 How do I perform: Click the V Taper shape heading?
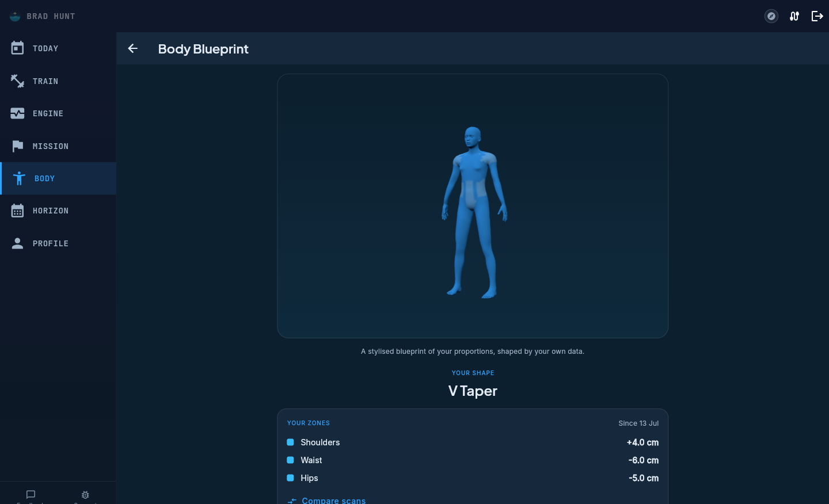[473, 391]
